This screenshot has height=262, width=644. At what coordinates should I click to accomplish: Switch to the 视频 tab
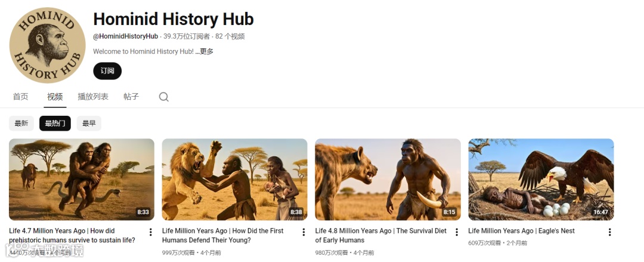55,97
